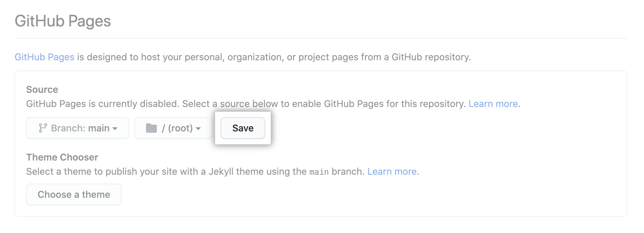
Task: Click the text 'GitHub Pages is currently disabled'
Action: coord(102,104)
